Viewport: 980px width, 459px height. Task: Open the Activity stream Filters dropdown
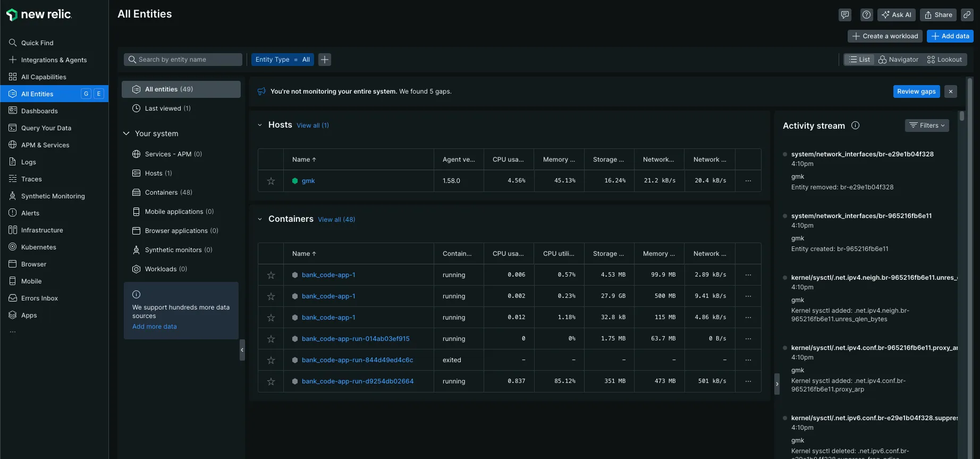[x=926, y=126]
